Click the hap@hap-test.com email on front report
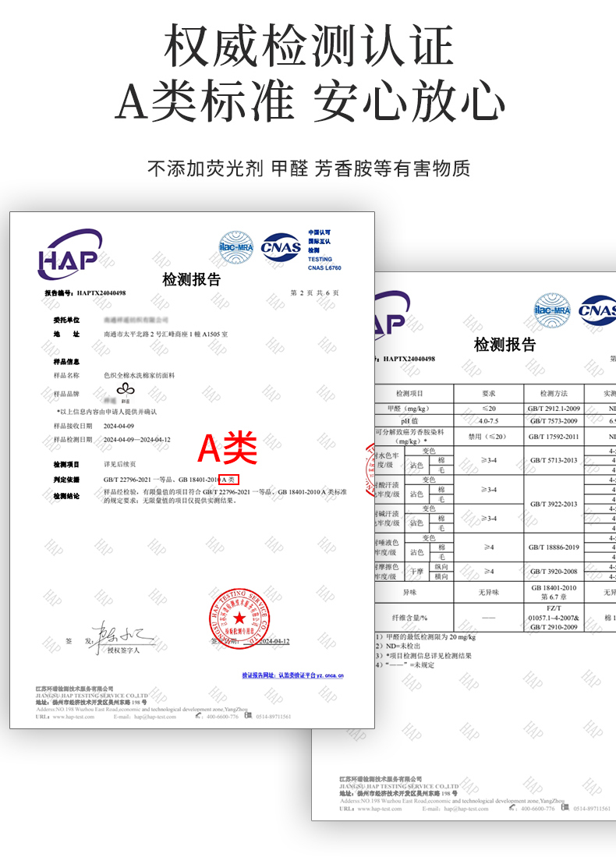Image resolution: width=616 pixels, height=868 pixels. 155,717
